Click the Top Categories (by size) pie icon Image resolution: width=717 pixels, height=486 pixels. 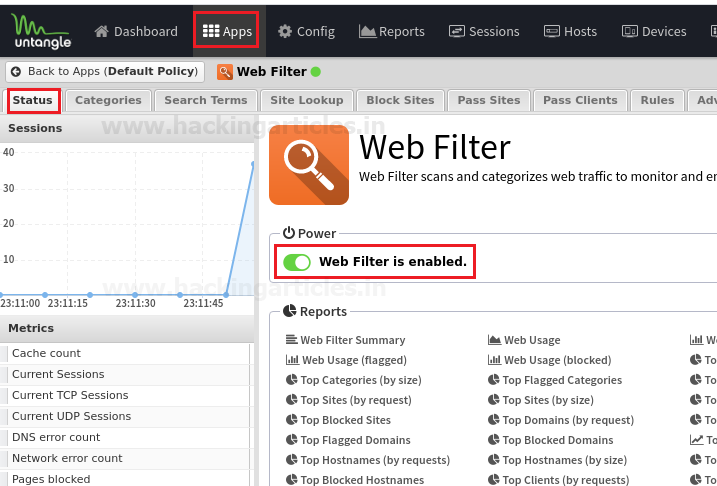click(292, 379)
